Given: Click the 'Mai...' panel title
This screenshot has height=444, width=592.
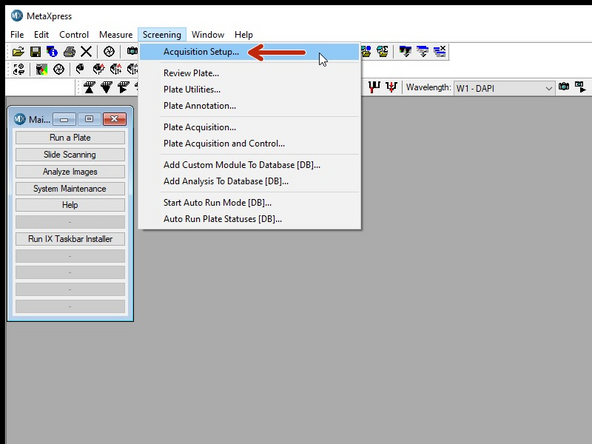Looking at the screenshot, I should (39, 120).
